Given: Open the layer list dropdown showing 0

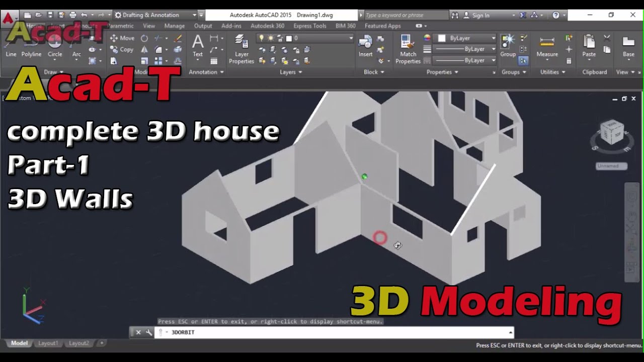Looking at the screenshot, I should coord(306,38).
